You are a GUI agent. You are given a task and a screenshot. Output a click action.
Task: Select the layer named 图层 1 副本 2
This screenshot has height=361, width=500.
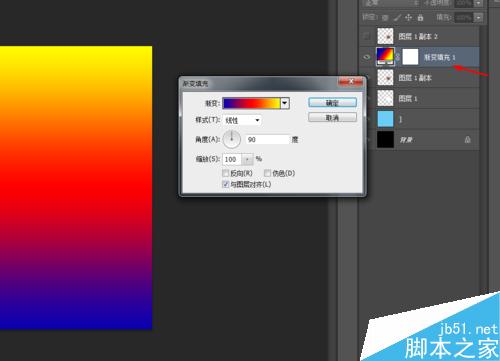[x=418, y=36]
